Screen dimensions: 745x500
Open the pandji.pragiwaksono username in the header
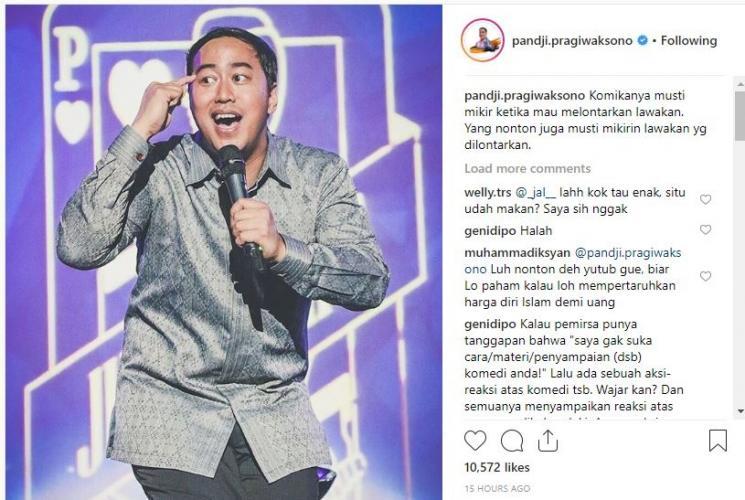(572, 41)
